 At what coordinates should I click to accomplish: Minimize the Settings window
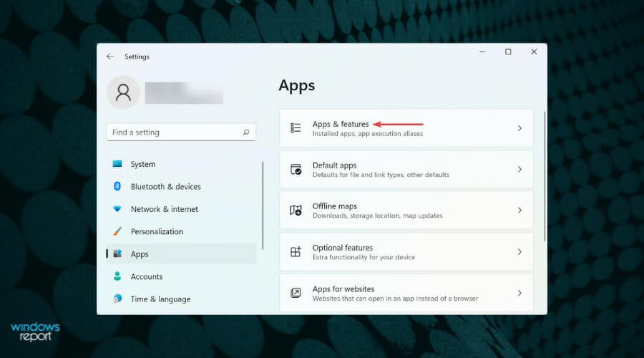(x=482, y=52)
